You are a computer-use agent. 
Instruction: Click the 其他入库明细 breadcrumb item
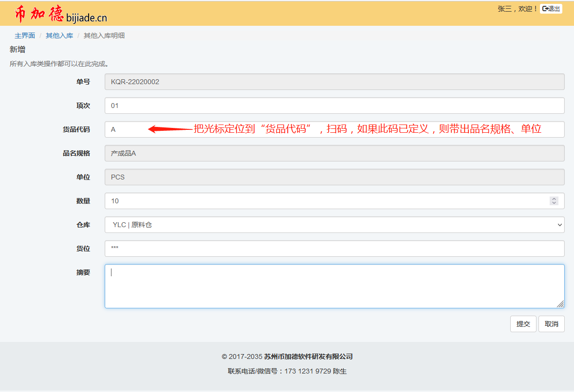104,36
